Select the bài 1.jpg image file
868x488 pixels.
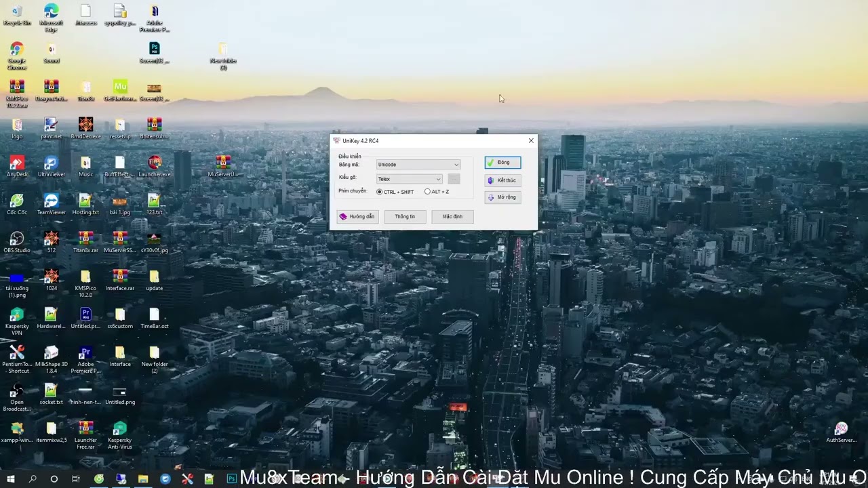pyautogui.click(x=120, y=205)
